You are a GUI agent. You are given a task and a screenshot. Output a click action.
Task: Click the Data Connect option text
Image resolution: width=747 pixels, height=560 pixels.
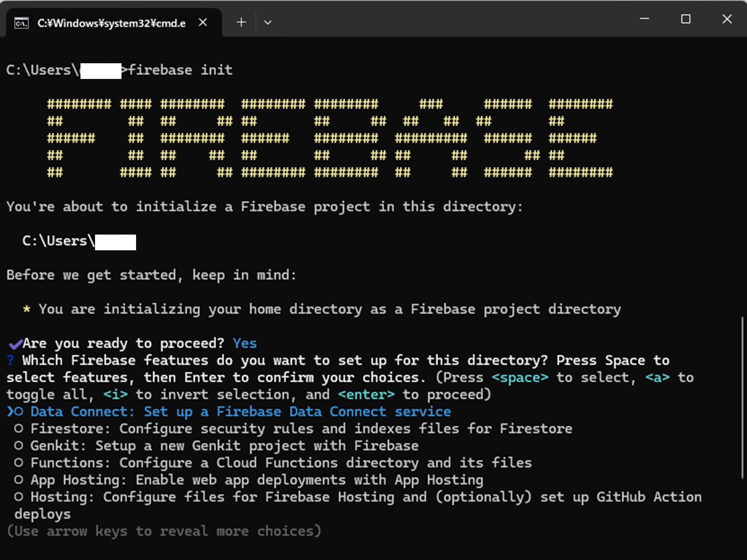(241, 412)
